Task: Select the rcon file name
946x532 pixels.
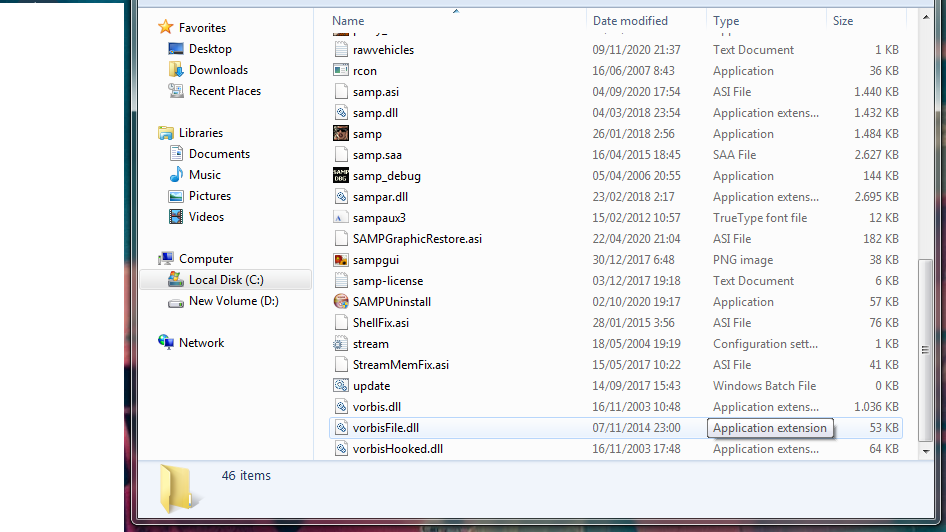Action: tap(364, 71)
